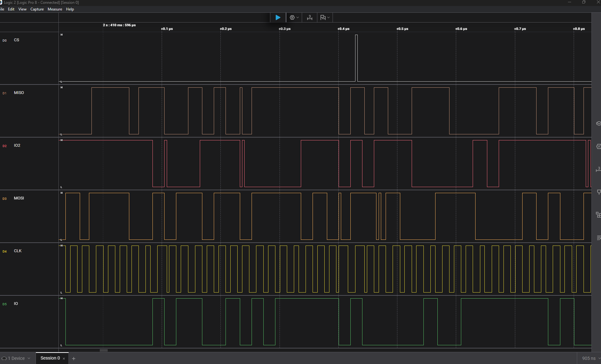Select the IO2 channel label

[17, 145]
